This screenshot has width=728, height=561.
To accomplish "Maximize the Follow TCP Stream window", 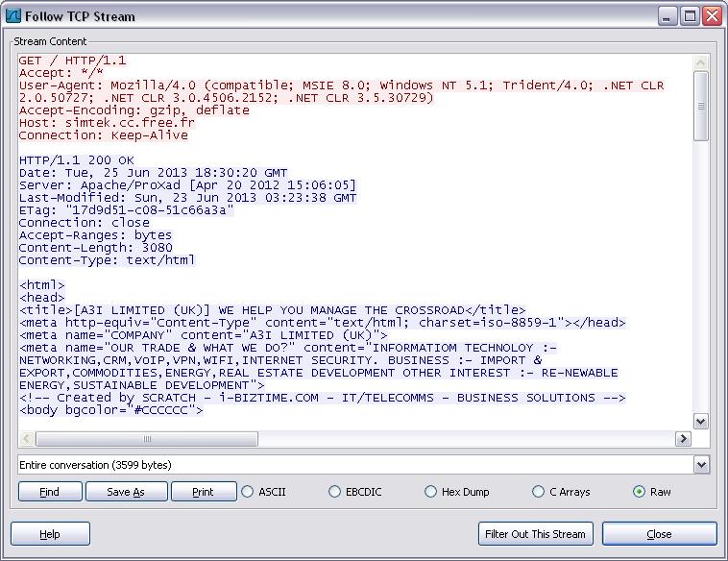I will pos(690,16).
